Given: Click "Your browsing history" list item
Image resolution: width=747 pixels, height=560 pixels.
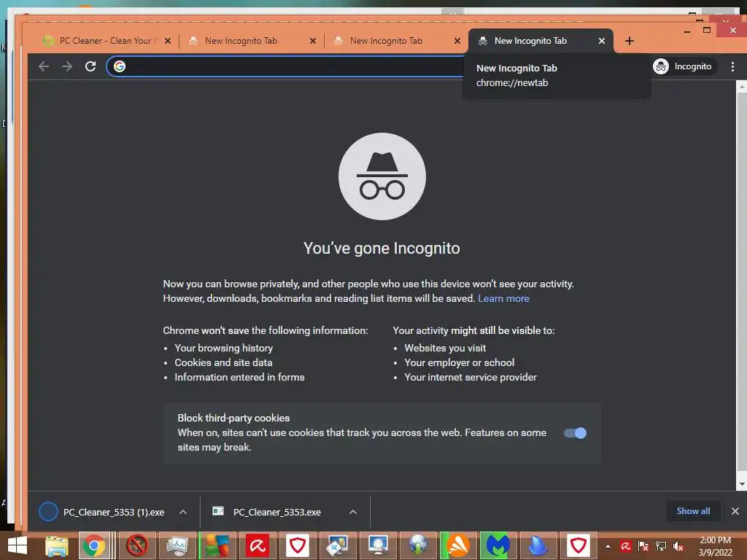Looking at the screenshot, I should [x=223, y=348].
